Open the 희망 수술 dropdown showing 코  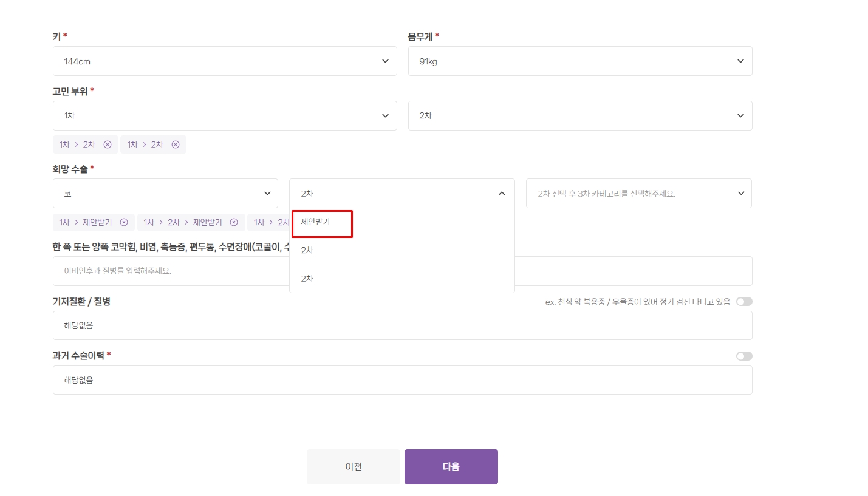pos(165,194)
